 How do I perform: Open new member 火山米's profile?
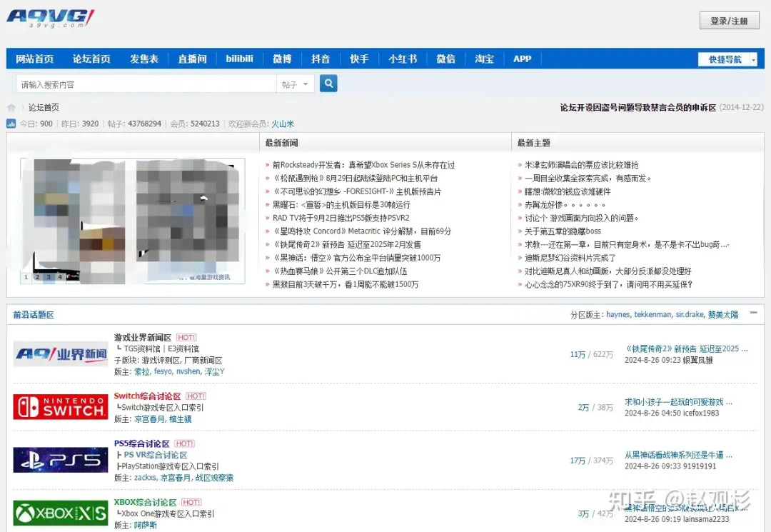[283, 124]
